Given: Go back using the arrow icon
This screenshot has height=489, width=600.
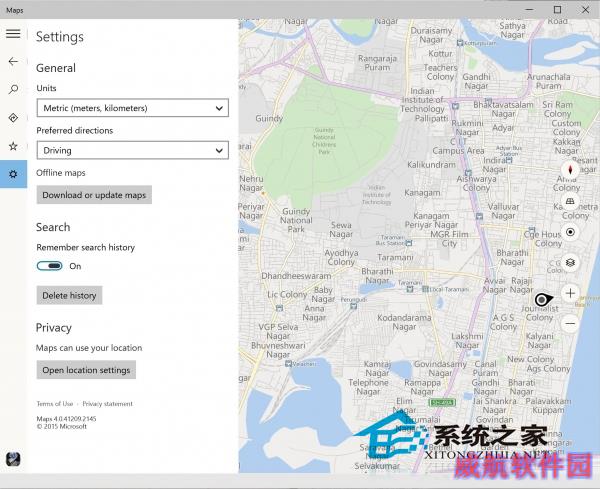Looking at the screenshot, I should (13, 61).
